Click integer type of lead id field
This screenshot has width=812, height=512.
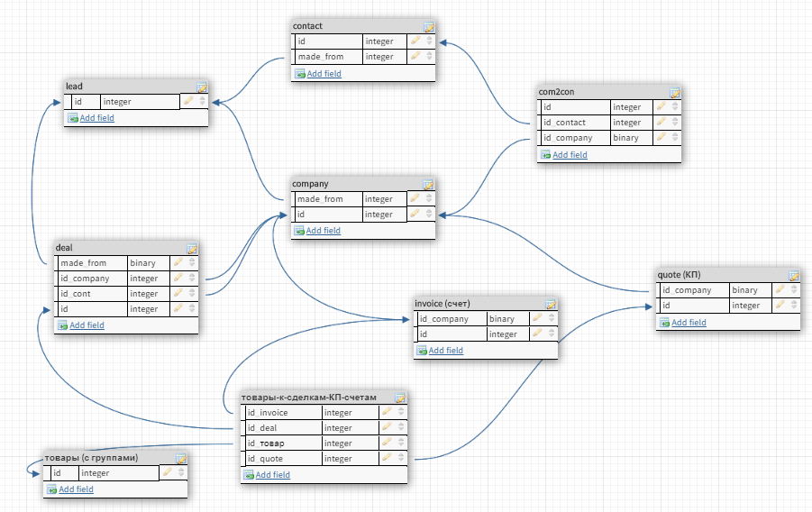click(x=140, y=102)
